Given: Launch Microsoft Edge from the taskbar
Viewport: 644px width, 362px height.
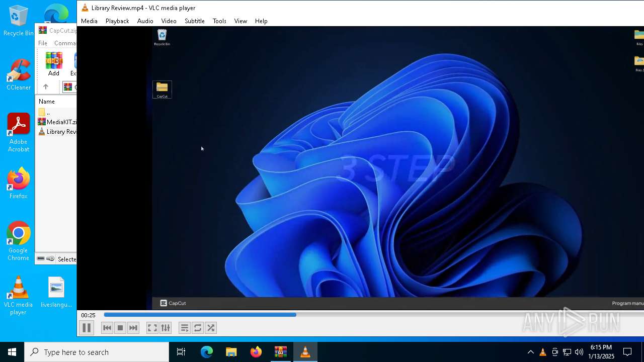Looking at the screenshot, I should tap(207, 352).
